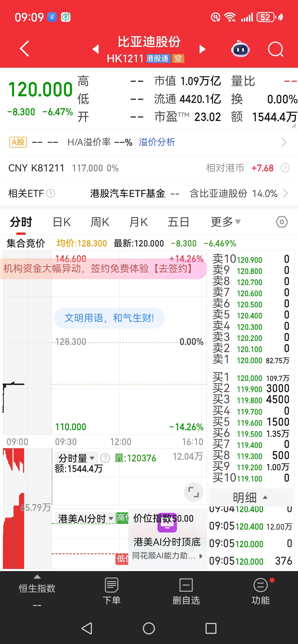Tap 含比亚迪股份 14.0% text
Screen dimensions: 298x644
[234, 193]
